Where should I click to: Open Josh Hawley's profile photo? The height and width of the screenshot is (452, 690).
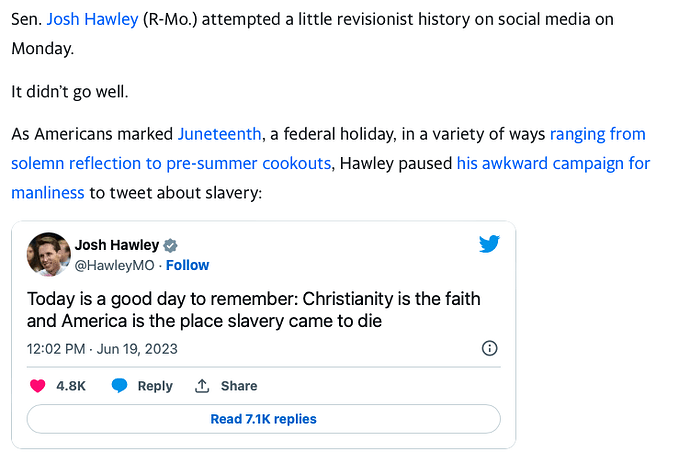pyautogui.click(x=48, y=254)
